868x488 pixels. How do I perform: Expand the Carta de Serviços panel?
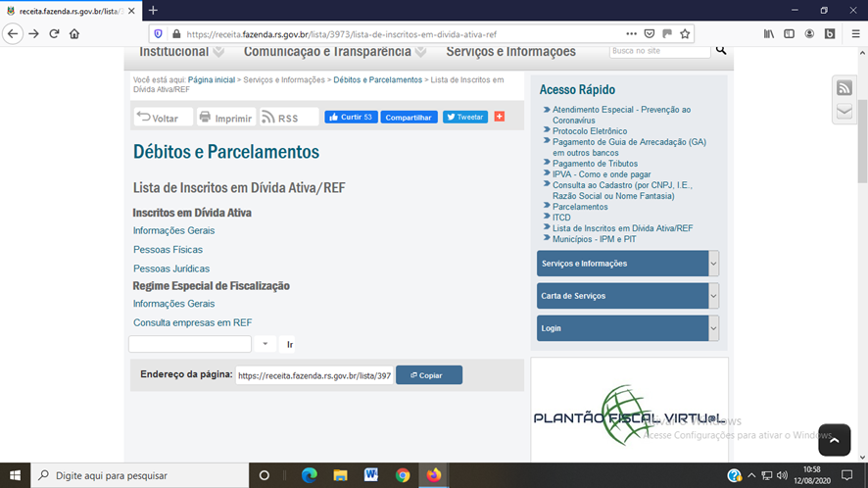(x=713, y=296)
